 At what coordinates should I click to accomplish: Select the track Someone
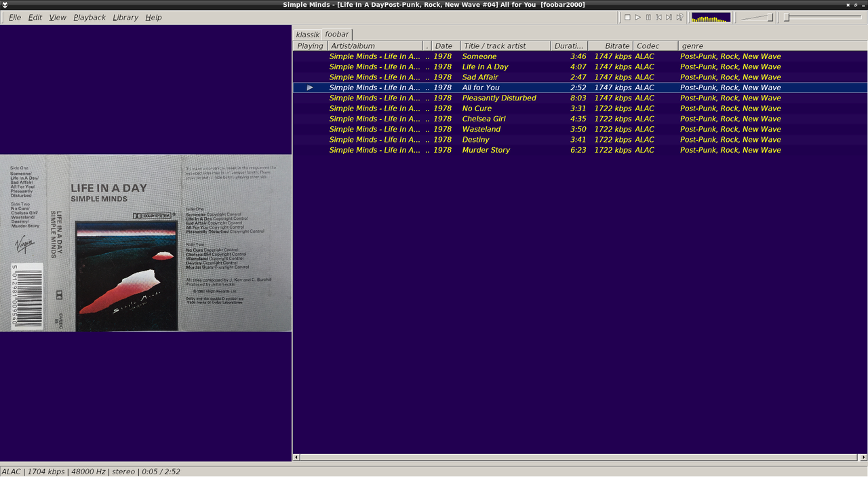(x=580, y=56)
